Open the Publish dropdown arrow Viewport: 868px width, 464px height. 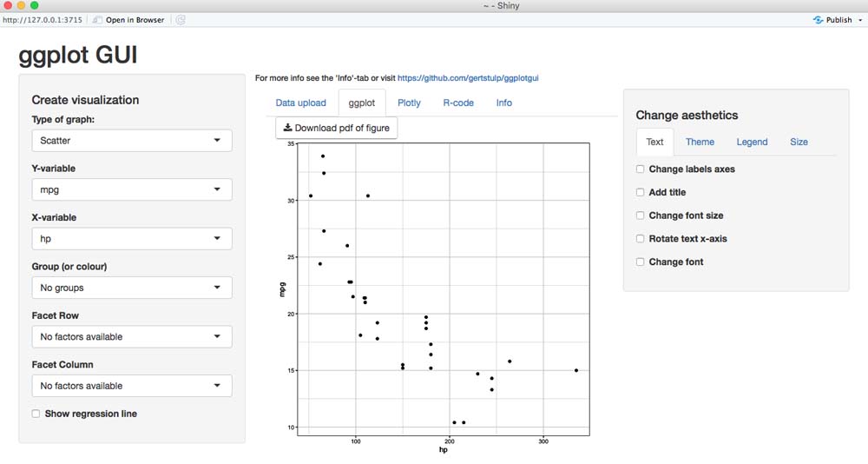(859, 19)
